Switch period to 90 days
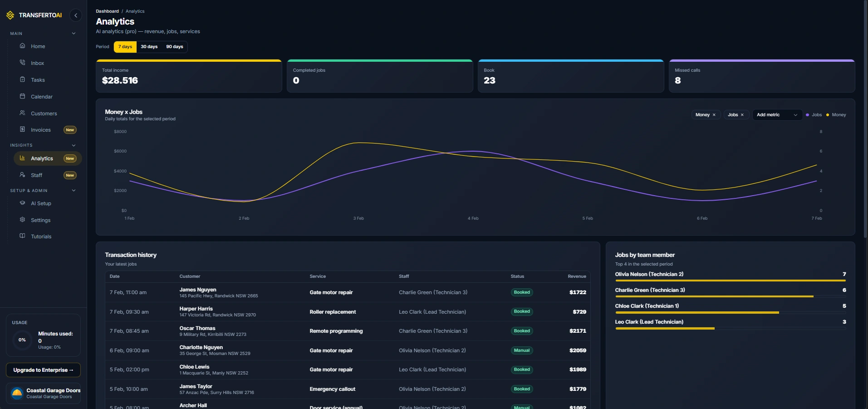Image resolution: width=868 pixels, height=409 pixels. 175,47
